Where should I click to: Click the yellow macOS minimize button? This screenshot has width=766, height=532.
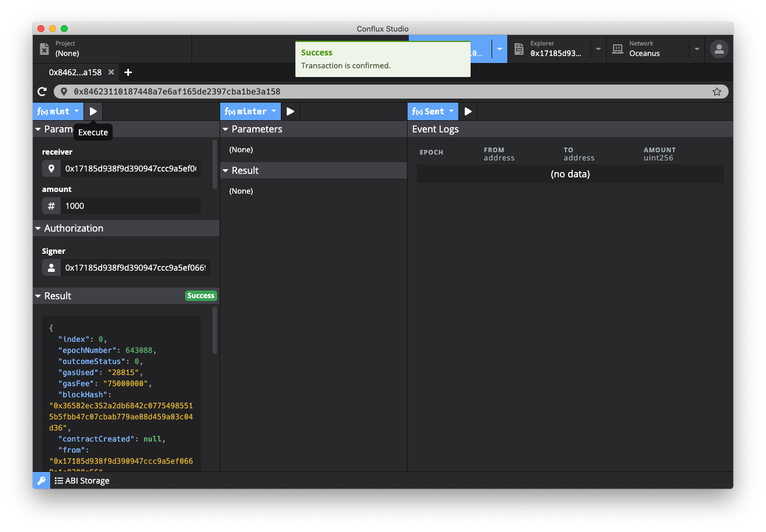tap(53, 29)
